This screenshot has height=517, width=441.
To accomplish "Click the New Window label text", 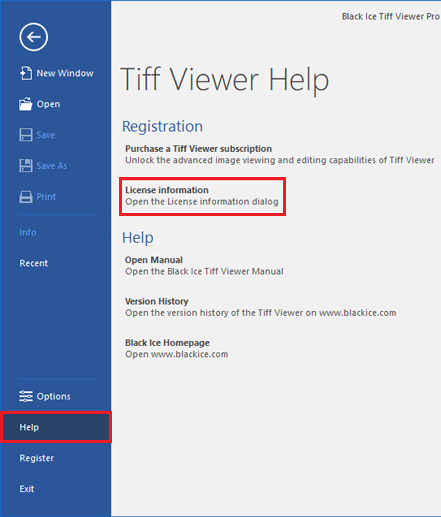I will [x=65, y=73].
